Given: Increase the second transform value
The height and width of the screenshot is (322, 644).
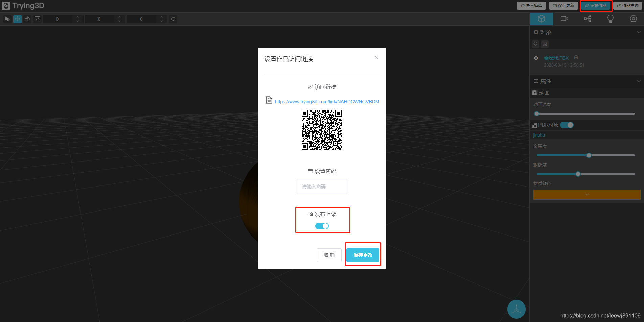Looking at the screenshot, I should coord(120,17).
